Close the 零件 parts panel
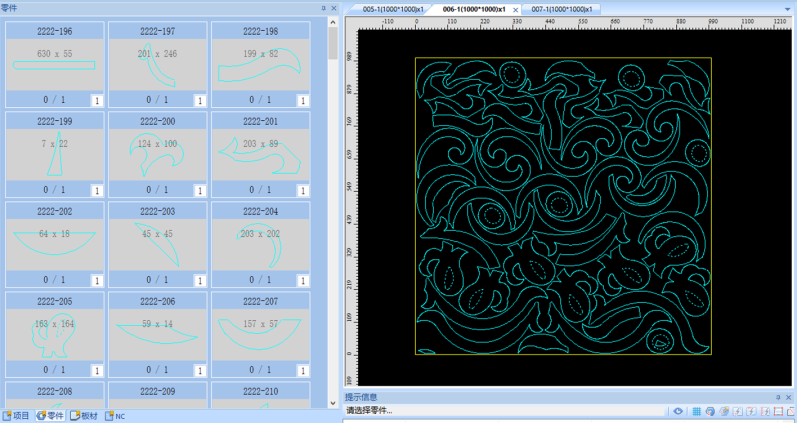The image size is (797, 423). [x=334, y=8]
